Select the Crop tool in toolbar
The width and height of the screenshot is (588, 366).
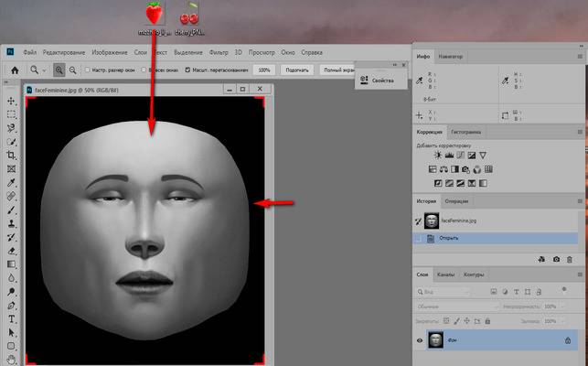click(x=11, y=156)
